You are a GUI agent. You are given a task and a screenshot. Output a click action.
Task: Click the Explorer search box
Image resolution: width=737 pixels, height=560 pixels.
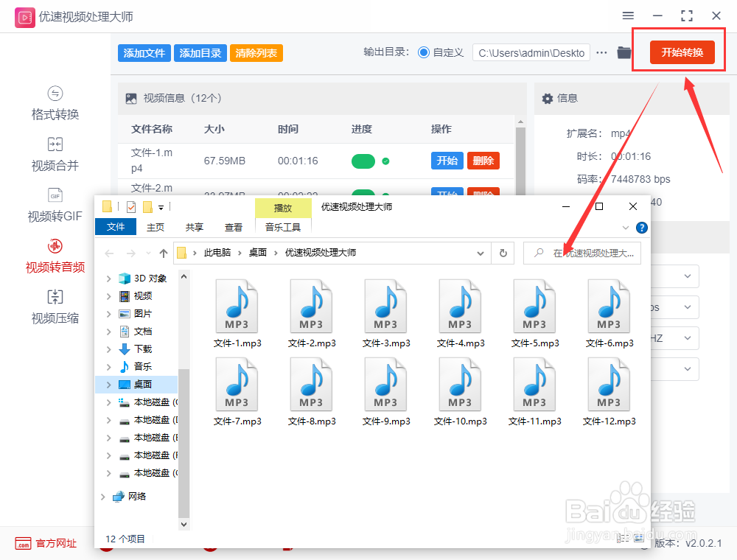(x=582, y=253)
